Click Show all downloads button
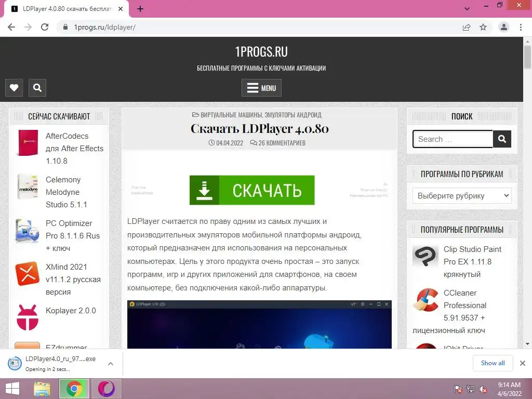This screenshot has width=532, height=399. point(493,363)
